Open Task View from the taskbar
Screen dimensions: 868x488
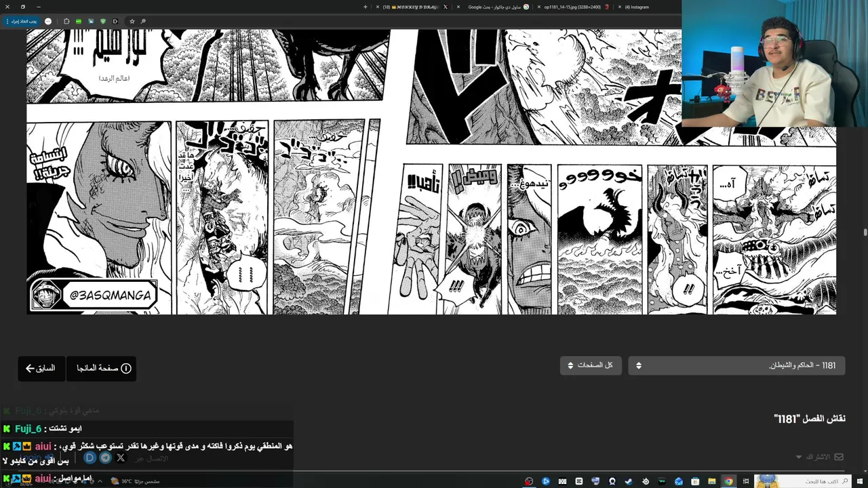(745, 481)
